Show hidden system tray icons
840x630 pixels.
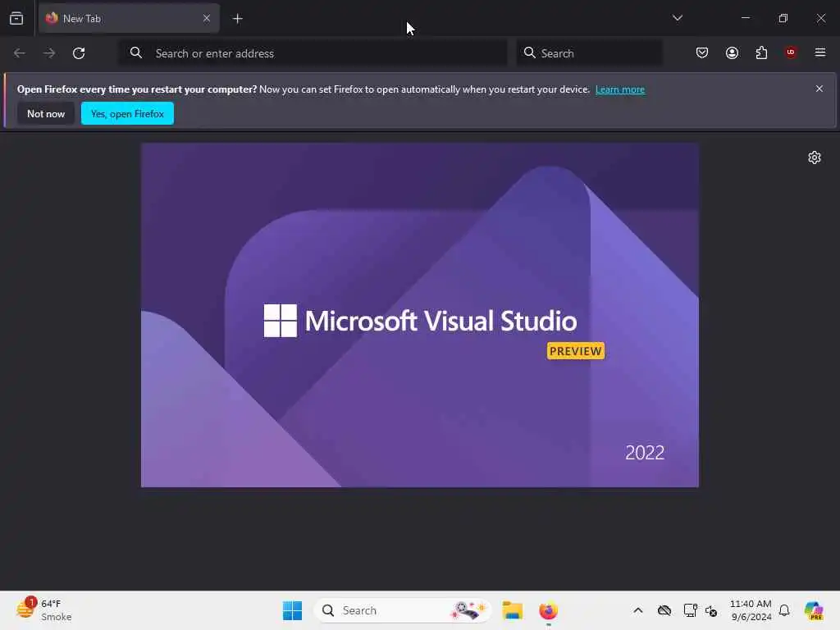(638, 610)
